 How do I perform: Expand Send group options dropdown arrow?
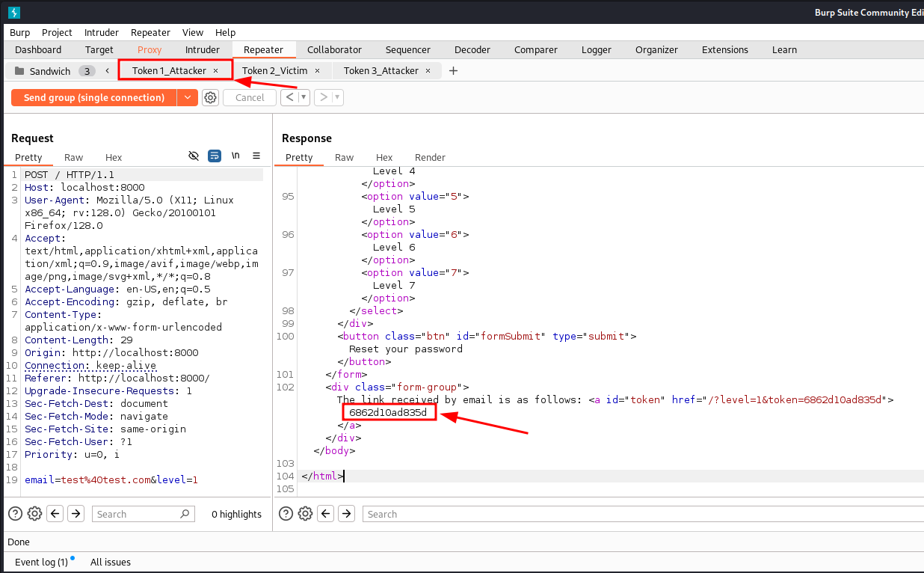click(x=187, y=97)
